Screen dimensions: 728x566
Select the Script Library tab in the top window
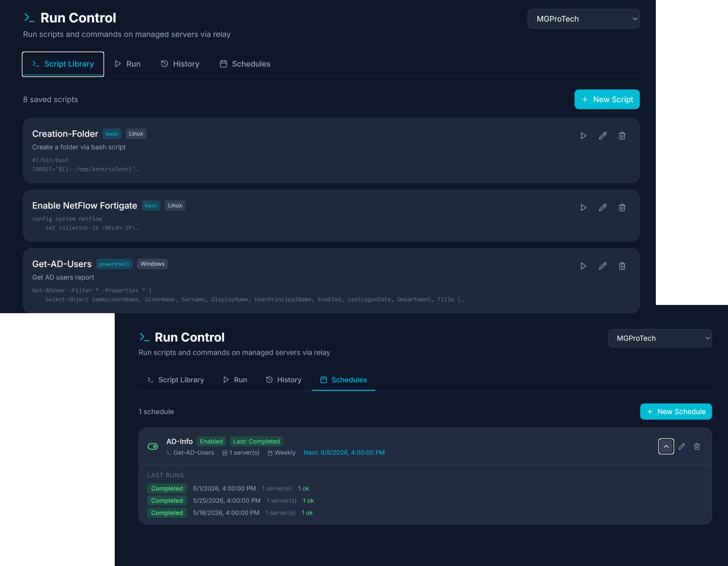click(x=63, y=64)
